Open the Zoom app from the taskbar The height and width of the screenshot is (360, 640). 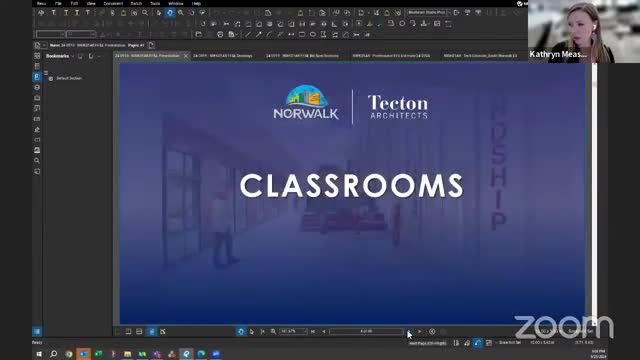[216, 354]
